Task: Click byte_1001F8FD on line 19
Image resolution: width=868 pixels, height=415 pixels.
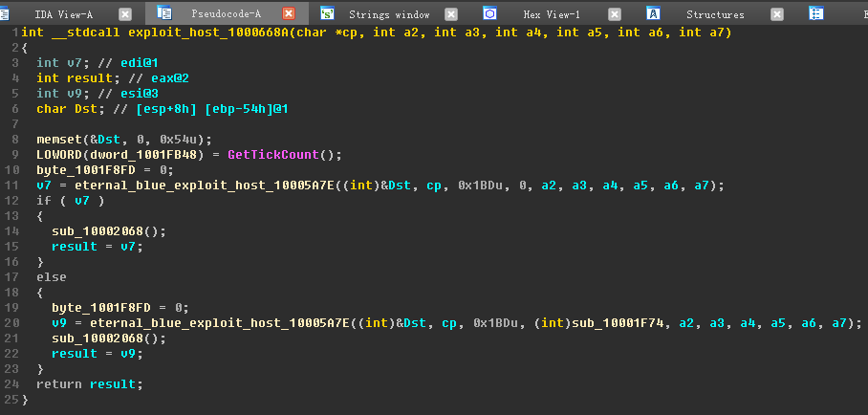Action: 101,308
